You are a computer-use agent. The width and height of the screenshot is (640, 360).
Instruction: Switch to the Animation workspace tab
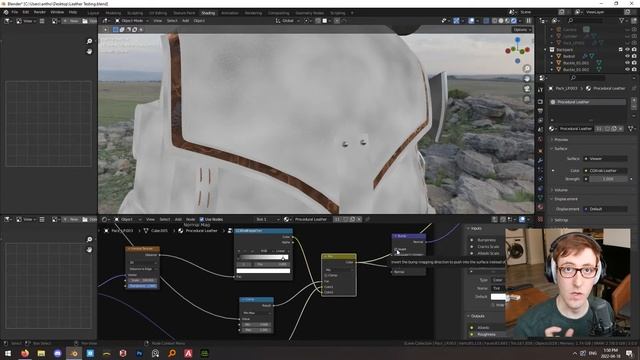(230, 13)
